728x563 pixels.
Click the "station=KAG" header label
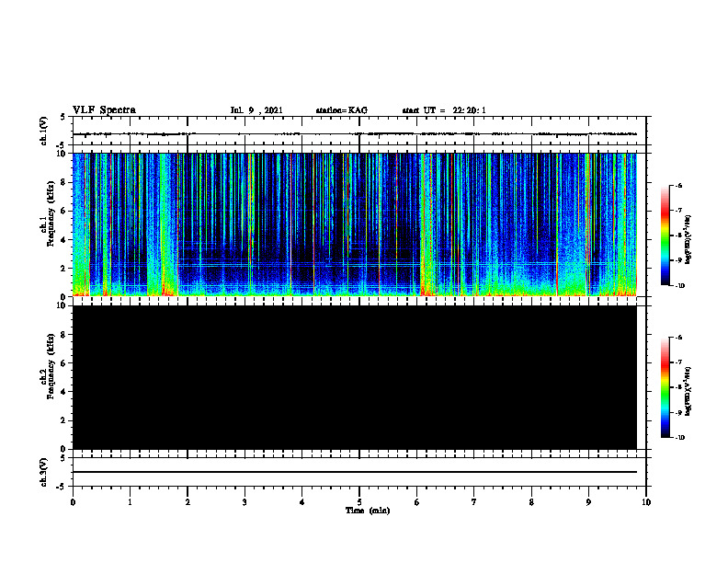coord(342,110)
